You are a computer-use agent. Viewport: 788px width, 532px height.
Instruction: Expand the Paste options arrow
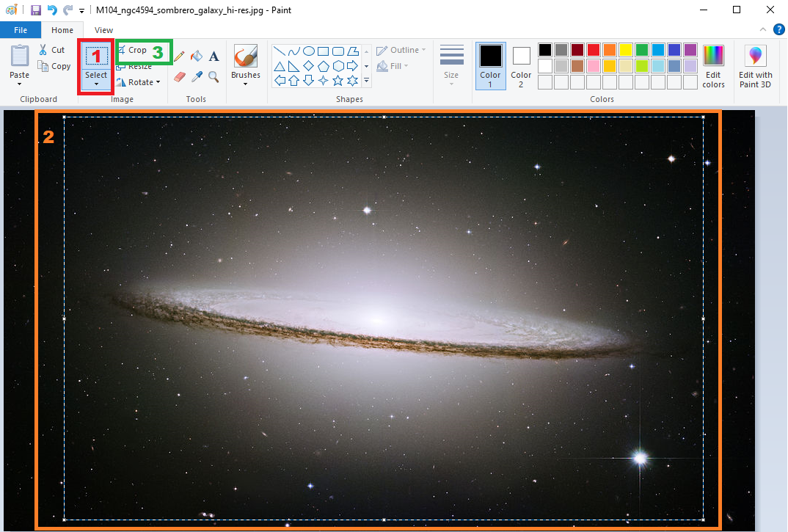(x=19, y=84)
